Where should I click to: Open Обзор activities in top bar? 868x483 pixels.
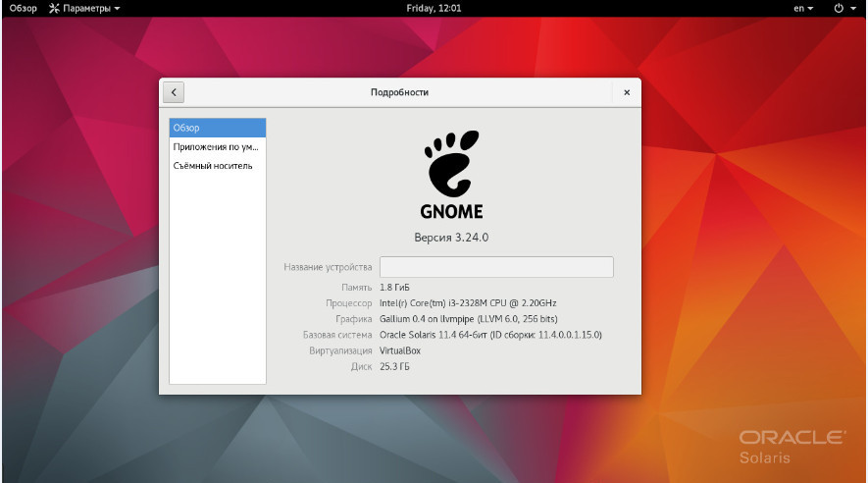[x=24, y=8]
